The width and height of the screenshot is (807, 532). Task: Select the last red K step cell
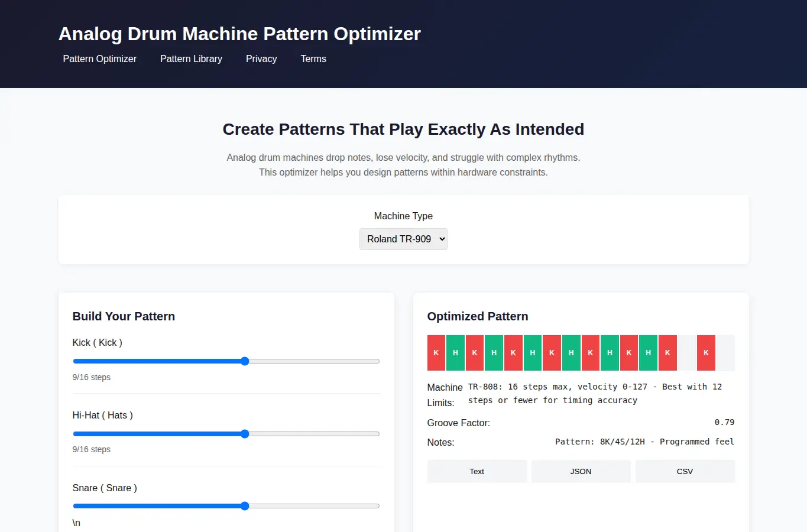(706, 353)
